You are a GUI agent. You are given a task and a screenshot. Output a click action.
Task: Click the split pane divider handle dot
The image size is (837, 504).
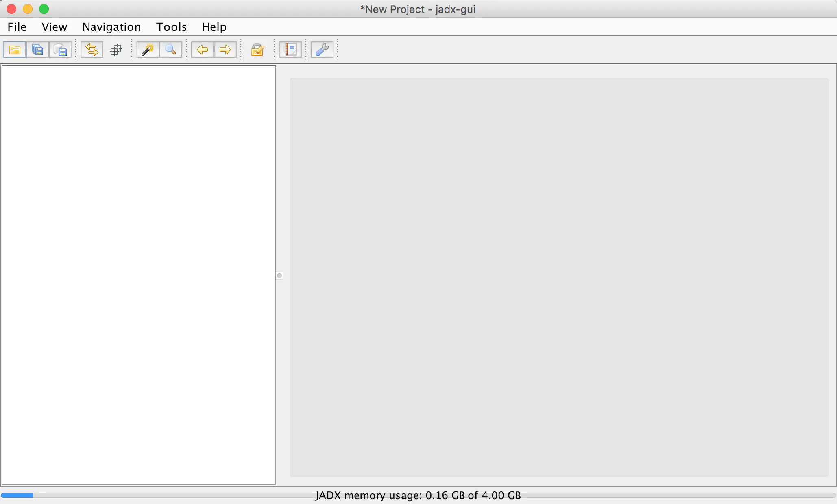tap(279, 276)
